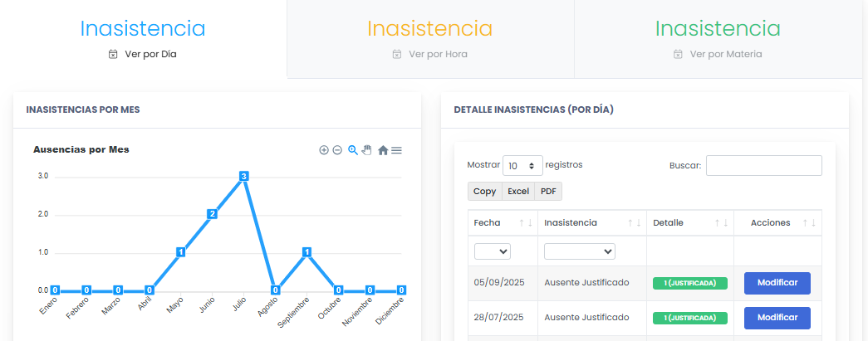The image size is (868, 341).
Task: Click justificada badge in 05/09/2025 row
Action: pos(689,283)
